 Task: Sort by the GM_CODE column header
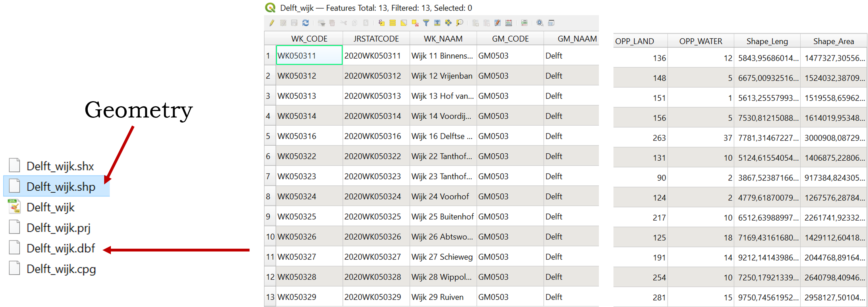[510, 38]
